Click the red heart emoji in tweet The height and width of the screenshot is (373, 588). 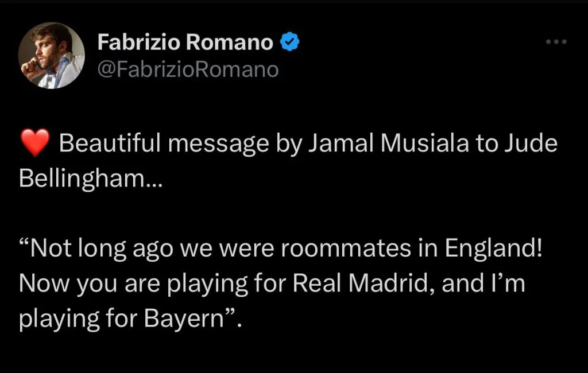click(x=35, y=143)
